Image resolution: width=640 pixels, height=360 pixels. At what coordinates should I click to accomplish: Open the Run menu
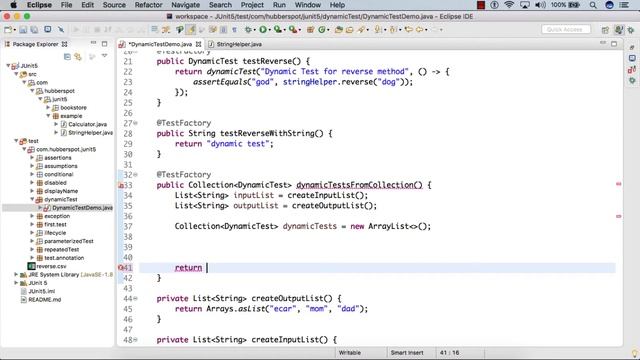(279, 5)
